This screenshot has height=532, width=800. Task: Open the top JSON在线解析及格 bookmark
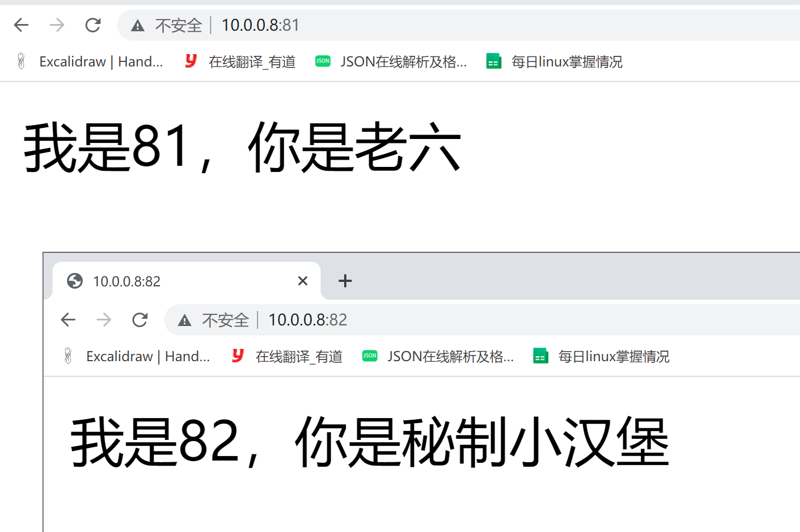(391, 61)
